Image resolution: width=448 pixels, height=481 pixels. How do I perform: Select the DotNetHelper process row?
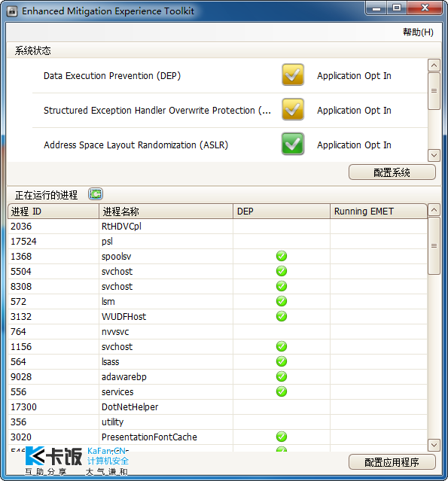(x=218, y=406)
